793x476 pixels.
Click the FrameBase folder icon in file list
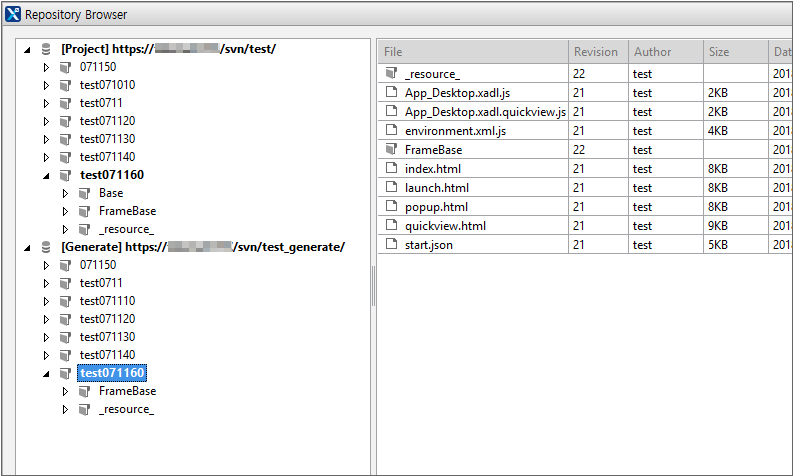point(392,149)
